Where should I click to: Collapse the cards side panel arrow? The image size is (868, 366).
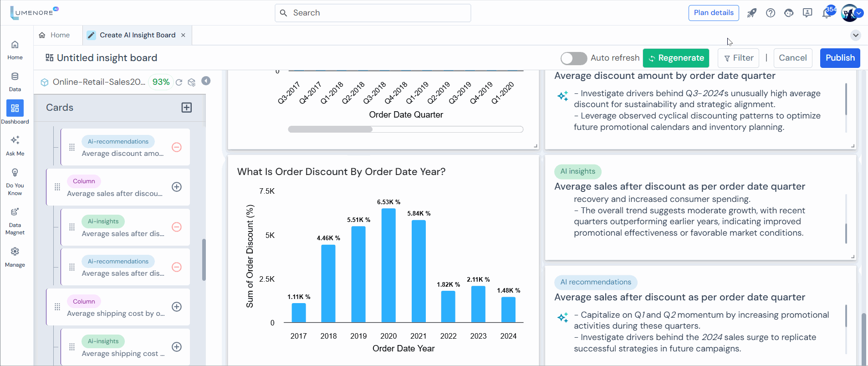(206, 81)
